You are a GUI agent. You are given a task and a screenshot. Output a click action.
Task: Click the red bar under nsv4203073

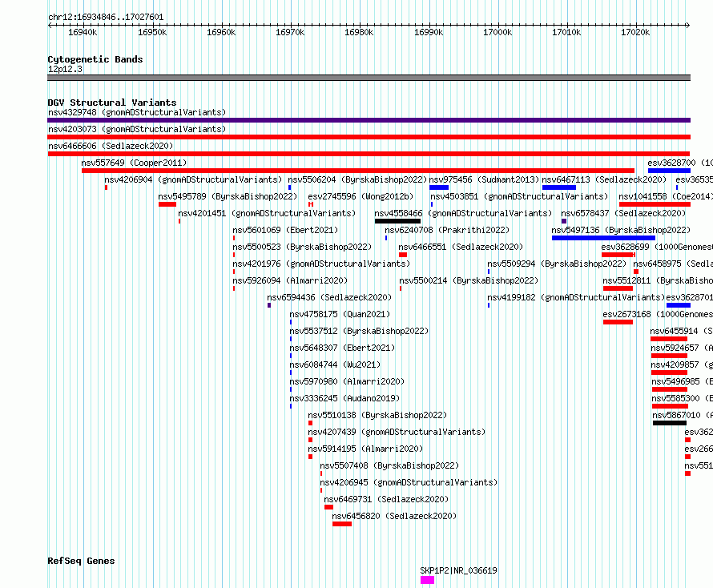point(369,137)
